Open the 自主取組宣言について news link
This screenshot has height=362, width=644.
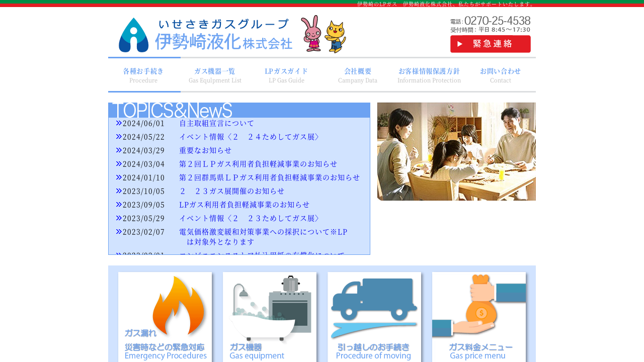click(217, 123)
